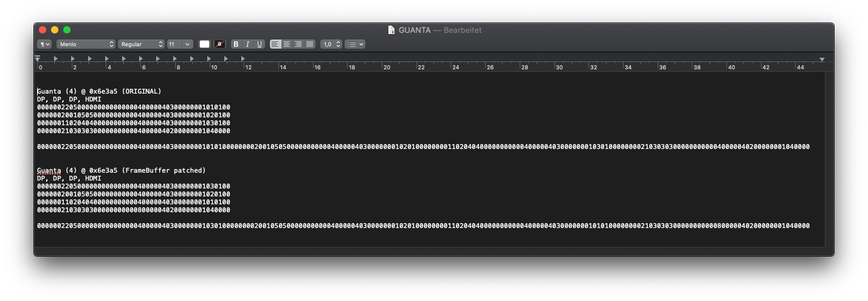Open the text background color button
Screen dimensions: 868x301
click(x=219, y=44)
